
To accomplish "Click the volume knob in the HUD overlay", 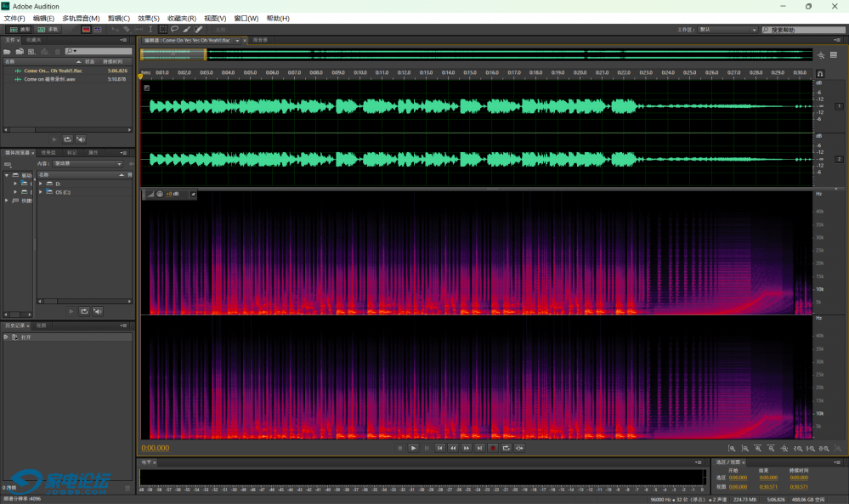I will [x=160, y=194].
